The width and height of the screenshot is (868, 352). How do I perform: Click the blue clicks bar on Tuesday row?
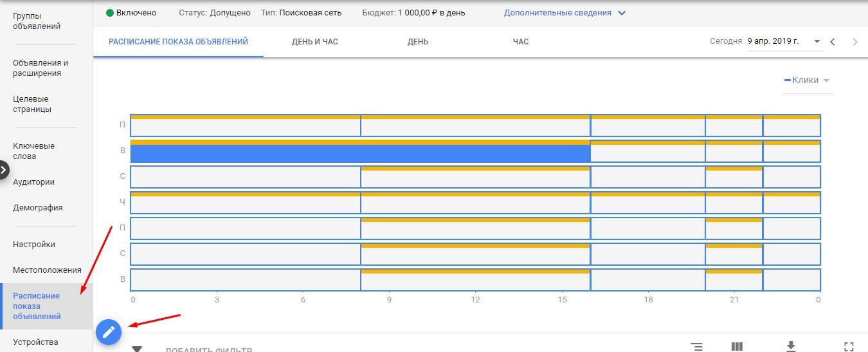(x=360, y=154)
